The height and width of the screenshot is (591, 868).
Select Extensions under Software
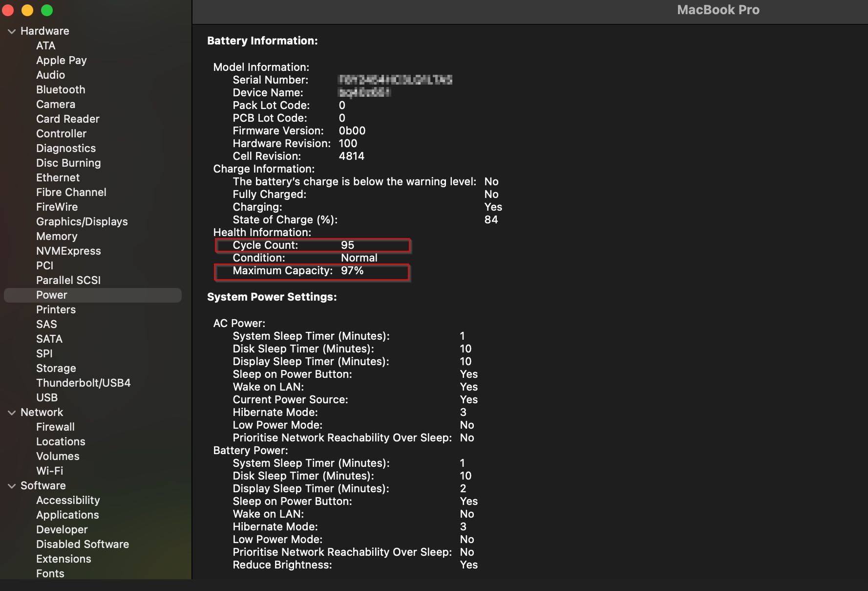pos(64,559)
